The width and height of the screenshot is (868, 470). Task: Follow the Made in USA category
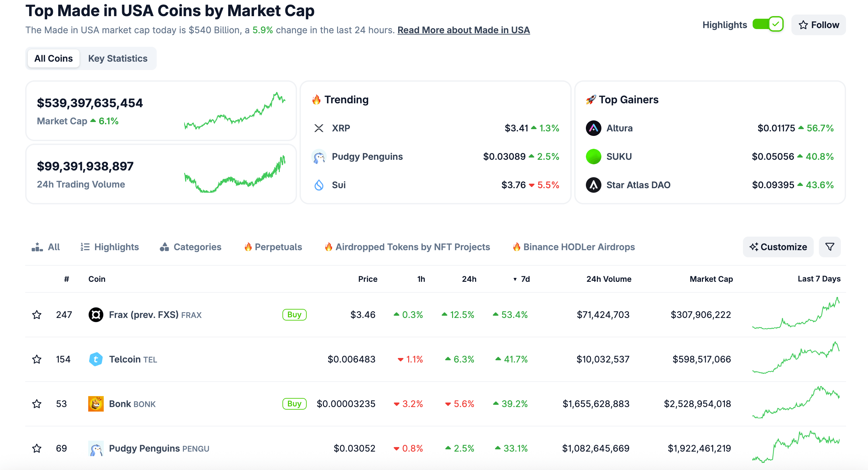(x=819, y=25)
